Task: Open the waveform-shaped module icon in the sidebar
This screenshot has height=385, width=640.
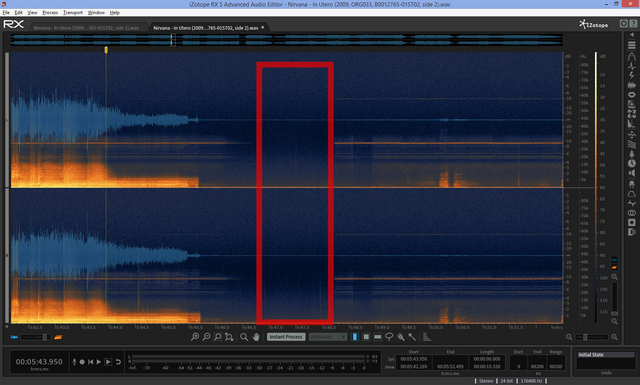Action: (x=631, y=85)
